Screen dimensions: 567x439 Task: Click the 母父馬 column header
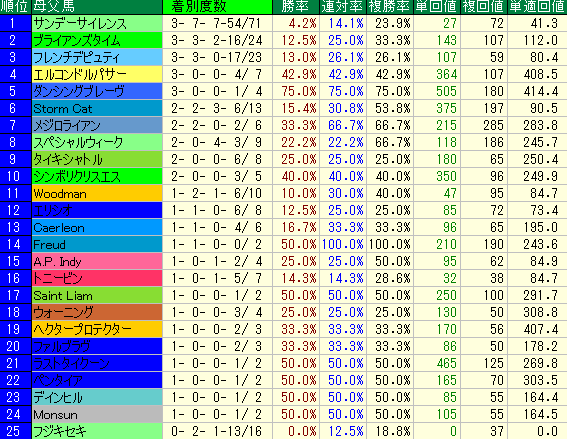click(97, 7)
